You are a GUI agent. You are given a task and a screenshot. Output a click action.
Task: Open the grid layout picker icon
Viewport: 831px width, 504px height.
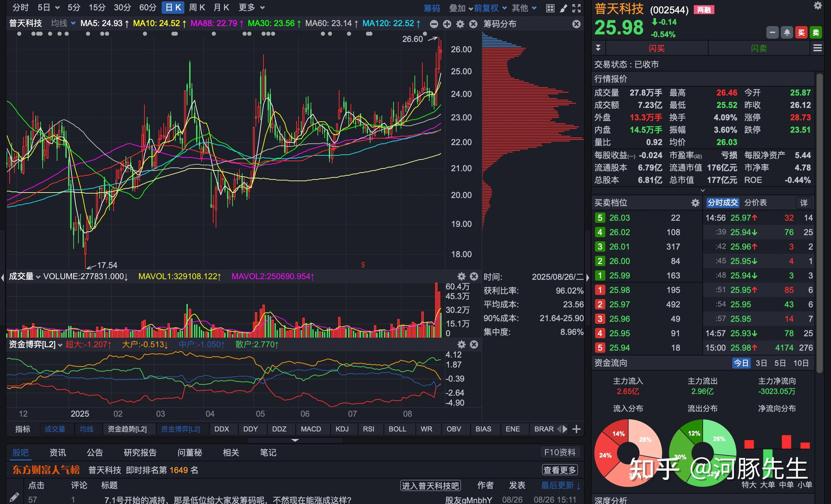[550, 8]
